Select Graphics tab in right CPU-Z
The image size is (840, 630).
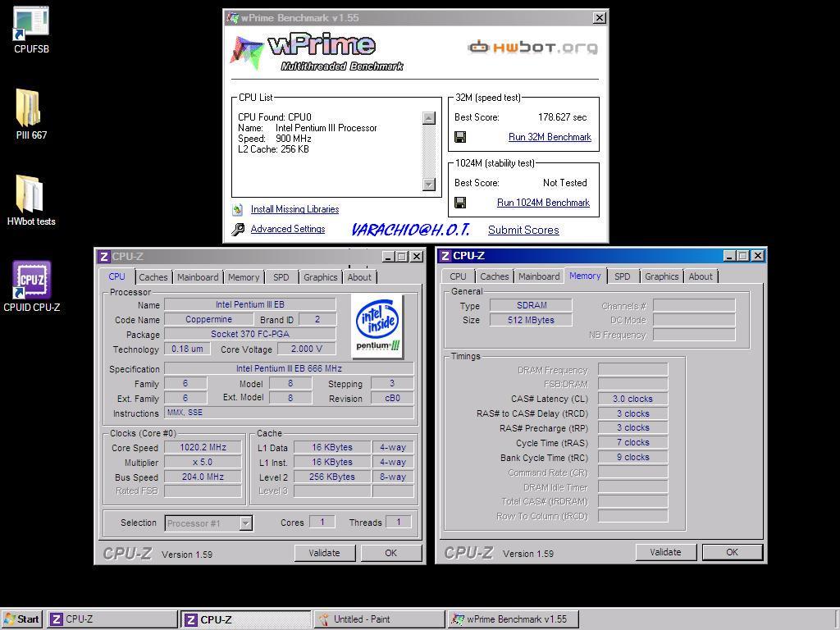point(662,276)
